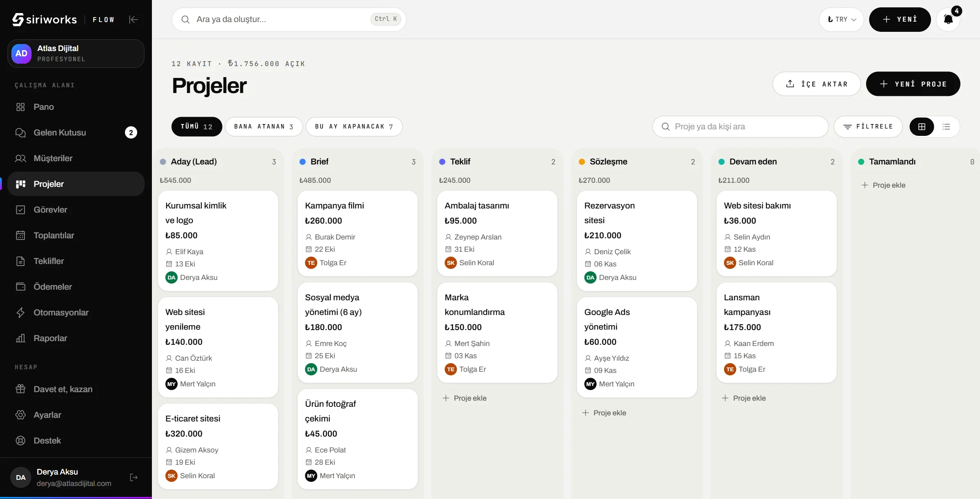Viewport: 980px width, 499px height.
Task: Open the Atlas Dijital workspace switcher
Action: [76, 53]
